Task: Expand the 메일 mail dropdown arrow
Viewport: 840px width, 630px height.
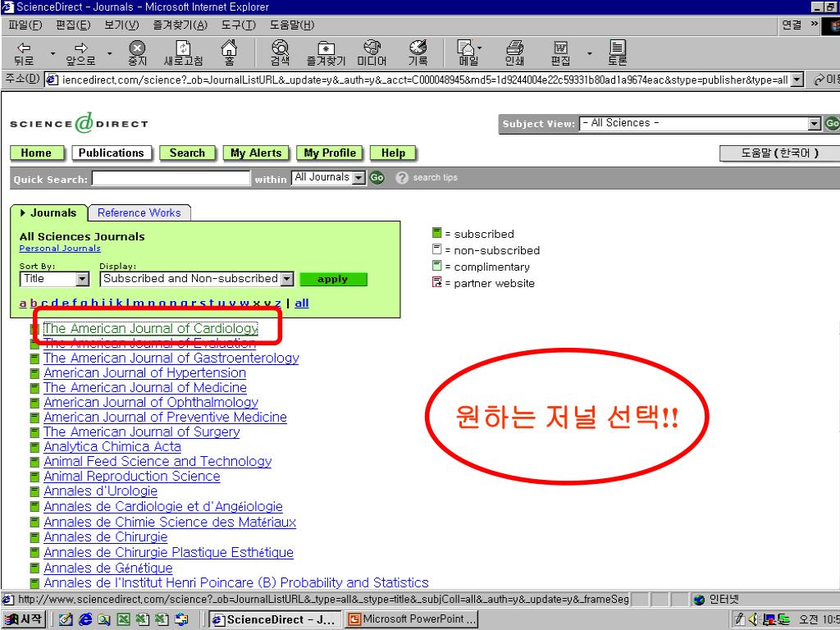Action: (x=479, y=48)
